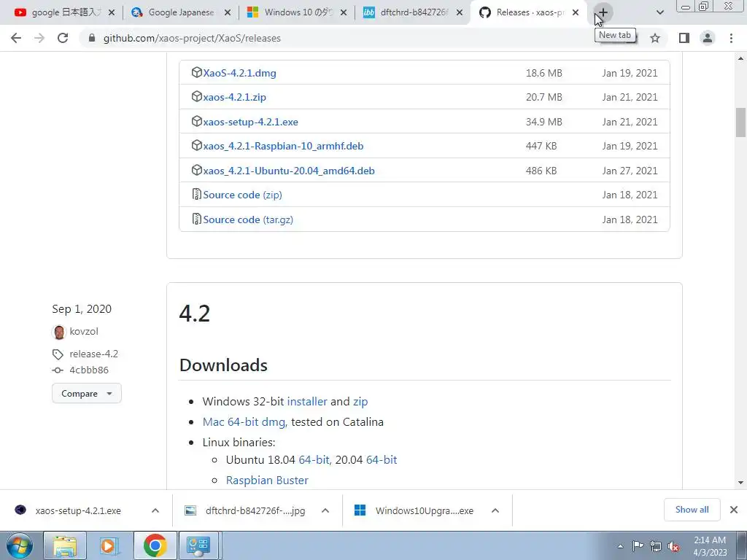Switch to the dftchrd-b842726f tab
The height and width of the screenshot is (560, 747).
413,12
